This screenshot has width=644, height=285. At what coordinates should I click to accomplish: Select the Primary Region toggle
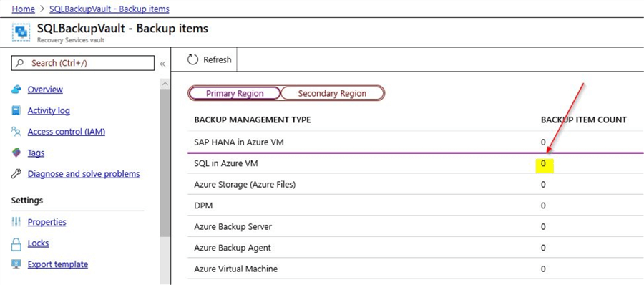tap(235, 93)
